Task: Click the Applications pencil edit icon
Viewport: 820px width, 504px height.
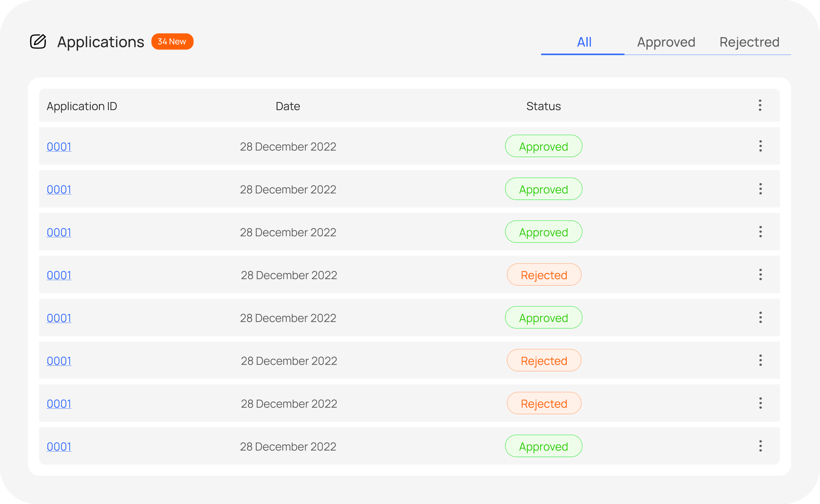Action: 38,42
